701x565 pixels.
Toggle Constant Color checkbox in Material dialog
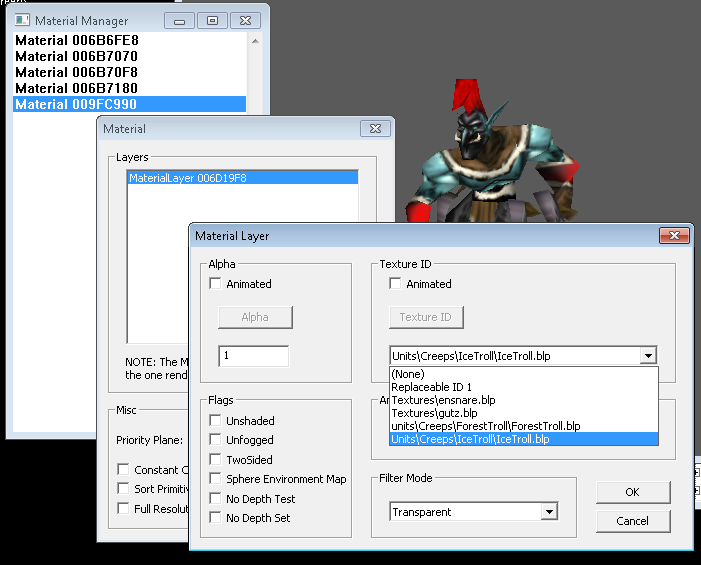pos(123,469)
